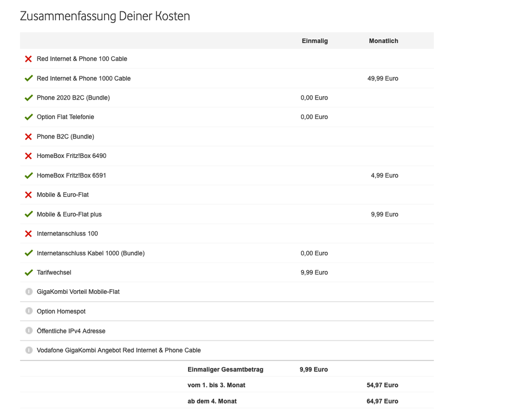
Task: Click green checkmark beside Red Internet 1000 Cable
Action: coord(29,78)
